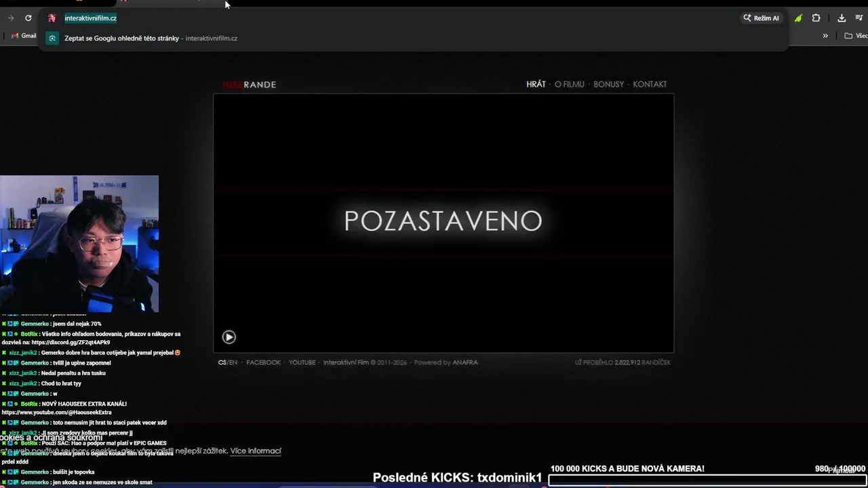Expand the hidden bookmarks chevron
Viewport: 868px width, 488px height.
click(x=825, y=36)
